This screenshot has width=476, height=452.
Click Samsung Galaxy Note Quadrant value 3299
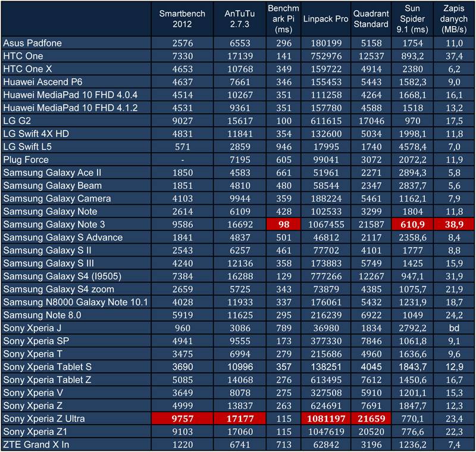[371, 212]
